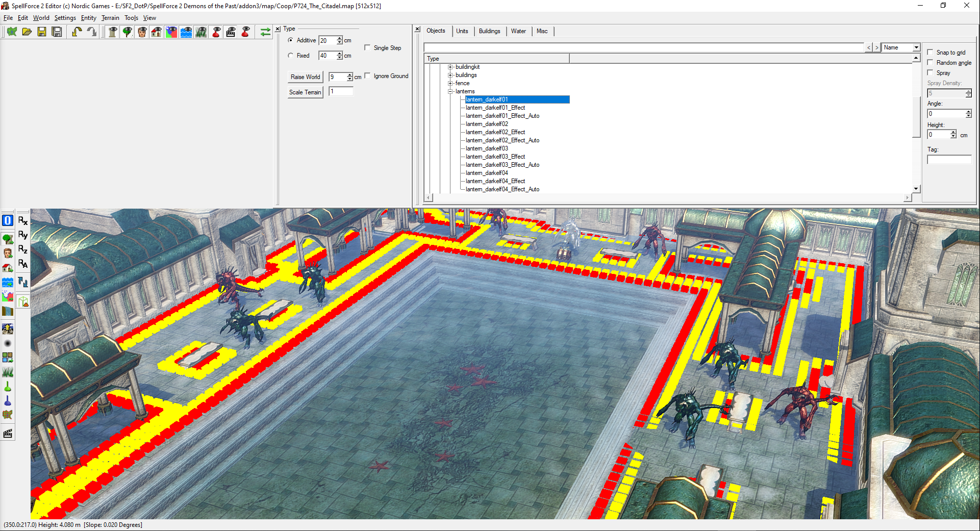
Task: Select the Additive radio button
Action: tap(290, 40)
